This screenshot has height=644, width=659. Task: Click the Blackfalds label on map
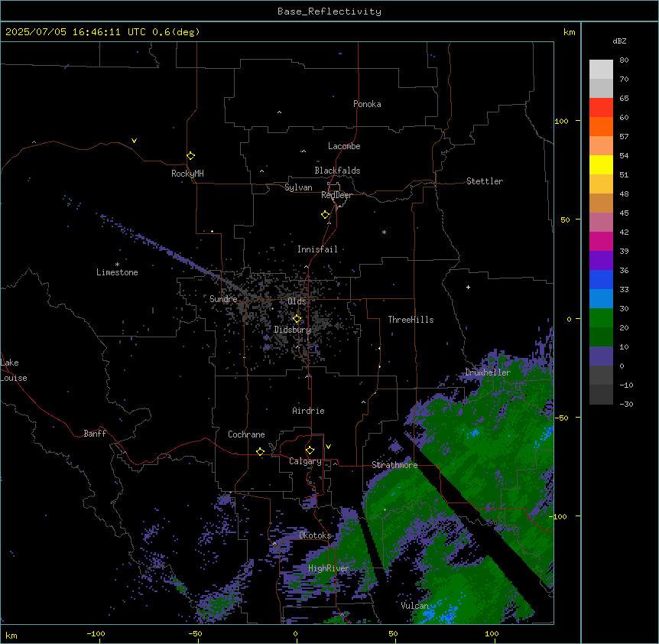337,171
